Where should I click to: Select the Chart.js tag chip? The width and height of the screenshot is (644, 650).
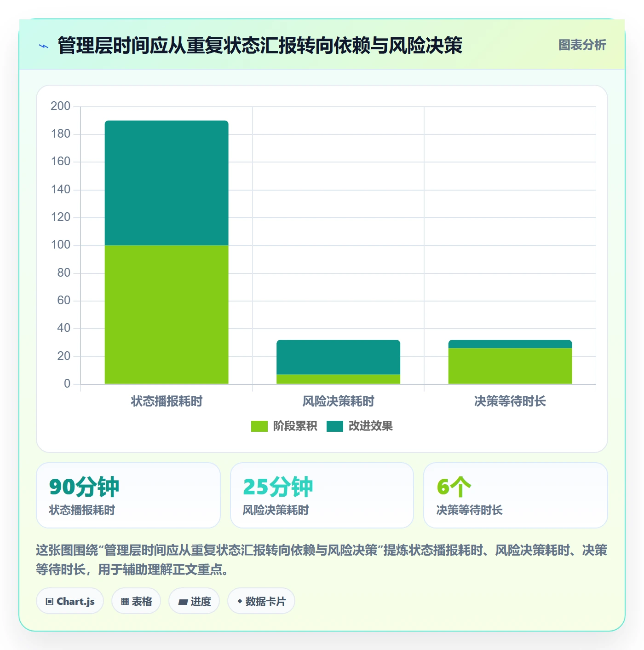click(70, 601)
